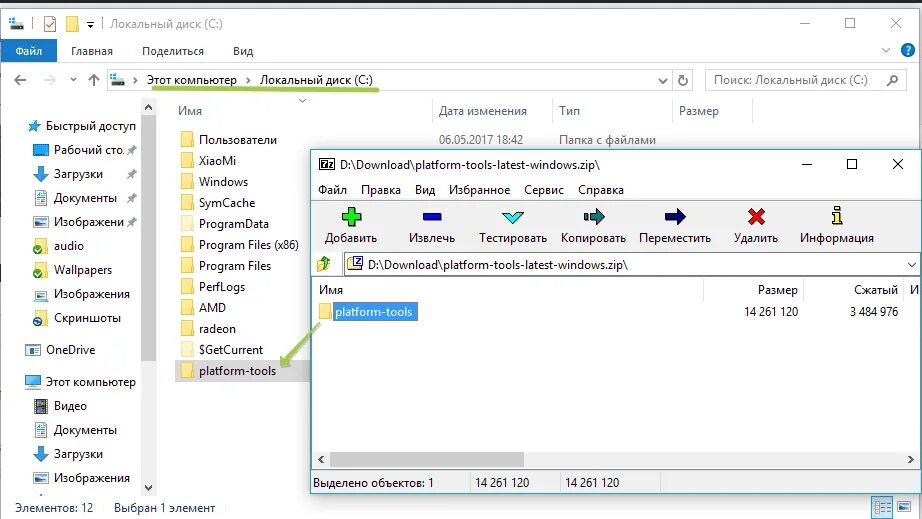Go up one level with Explorer's up arrow
The height and width of the screenshot is (519, 922).
pos(93,80)
